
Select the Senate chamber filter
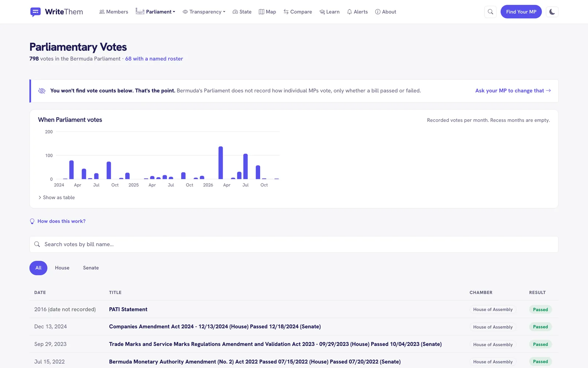(x=91, y=268)
